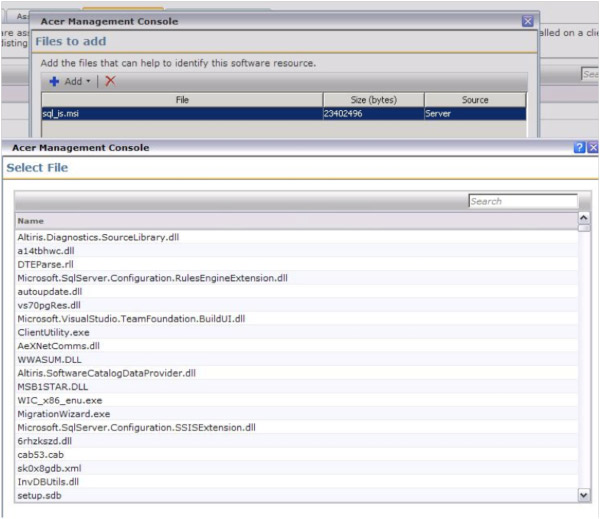The width and height of the screenshot is (600, 519).
Task: Select cab53.cab file
Action: coord(297,455)
